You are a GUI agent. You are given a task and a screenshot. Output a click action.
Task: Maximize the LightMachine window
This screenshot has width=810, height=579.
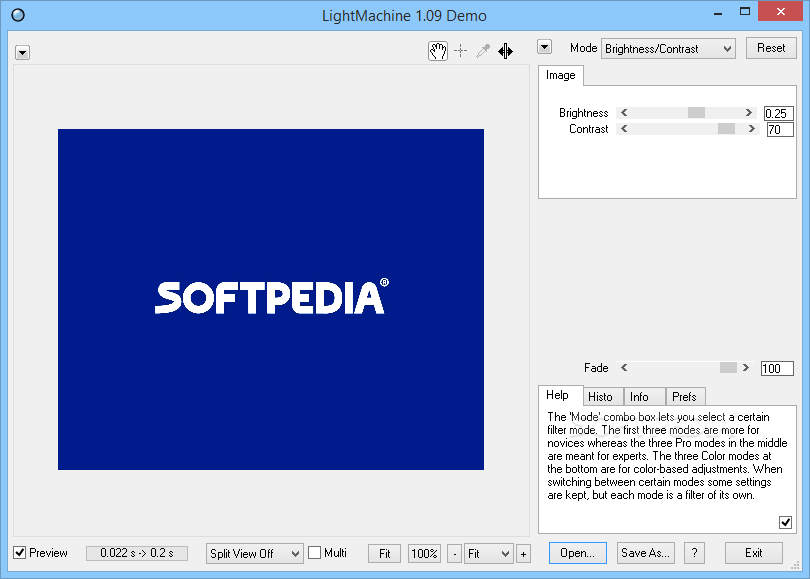[x=744, y=12]
